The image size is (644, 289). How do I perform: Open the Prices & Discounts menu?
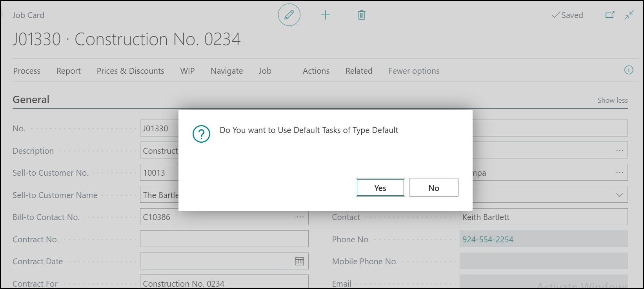coord(130,71)
